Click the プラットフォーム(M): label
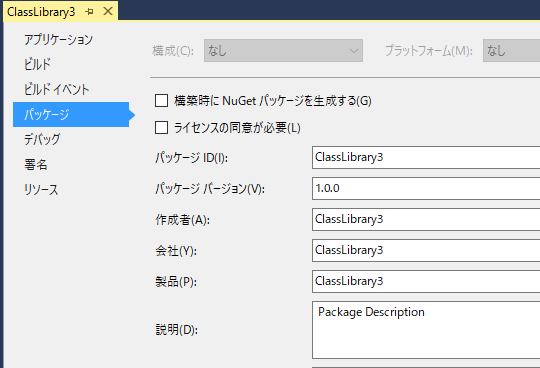540x368 pixels. pos(429,51)
